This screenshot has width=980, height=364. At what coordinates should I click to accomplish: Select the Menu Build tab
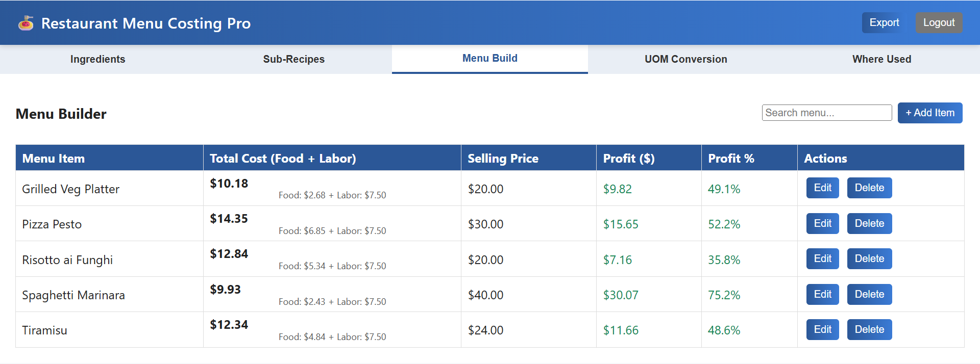point(490,59)
